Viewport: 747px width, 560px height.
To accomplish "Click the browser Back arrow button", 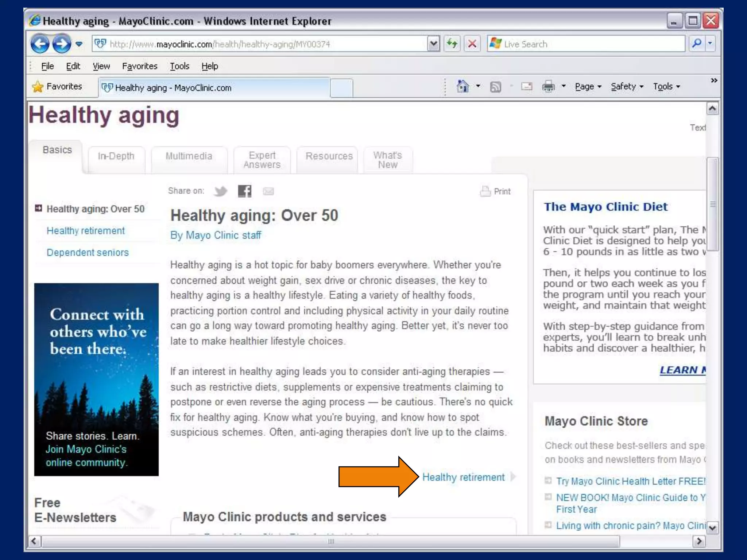I will tap(40, 44).
